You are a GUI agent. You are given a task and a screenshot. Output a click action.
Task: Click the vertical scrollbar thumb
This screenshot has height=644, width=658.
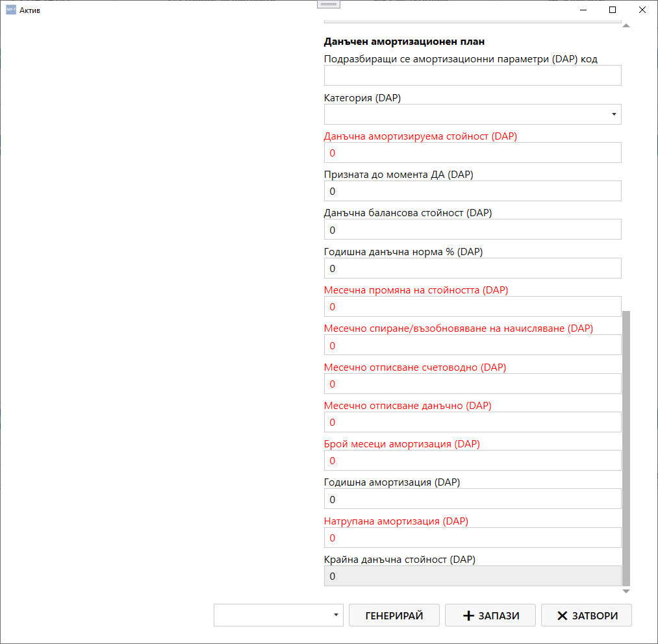coord(626,448)
